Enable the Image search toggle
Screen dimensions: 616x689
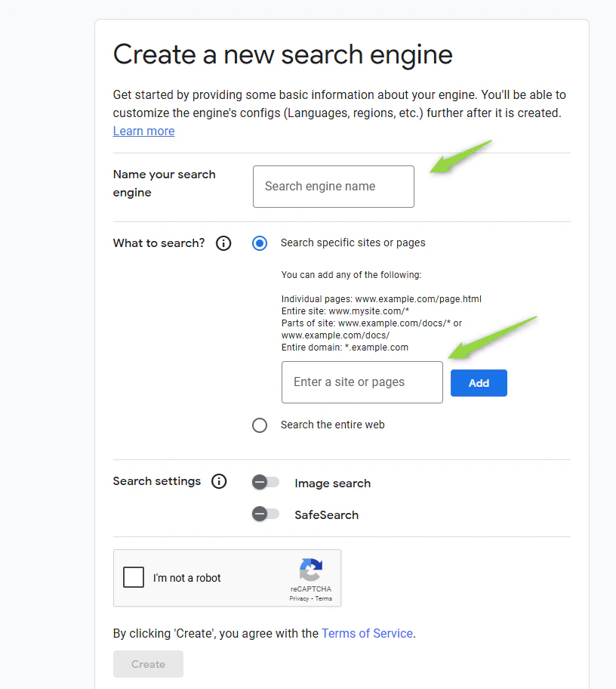point(266,481)
